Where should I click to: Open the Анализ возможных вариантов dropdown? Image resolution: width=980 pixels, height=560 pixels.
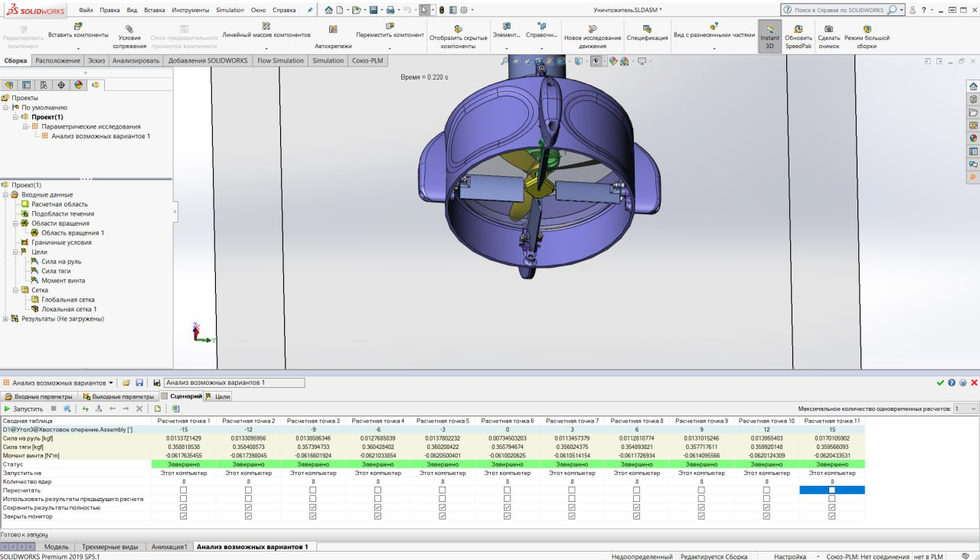click(x=112, y=383)
